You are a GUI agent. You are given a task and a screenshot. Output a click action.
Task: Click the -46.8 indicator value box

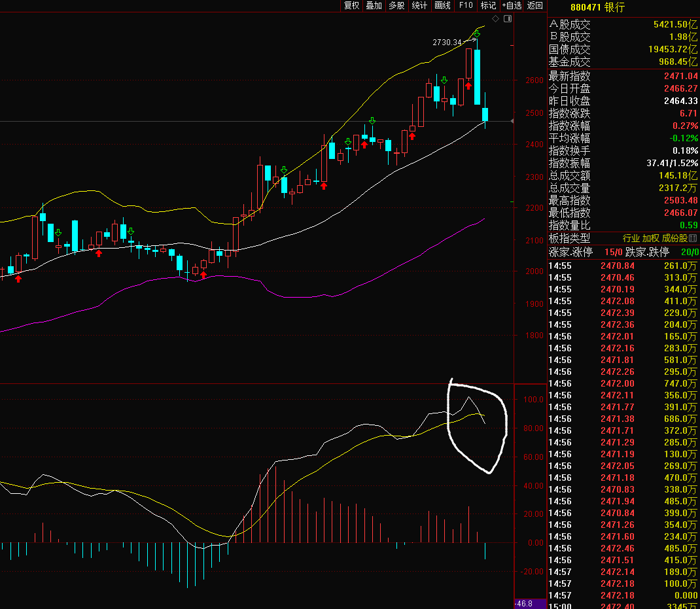pyautogui.click(x=523, y=604)
